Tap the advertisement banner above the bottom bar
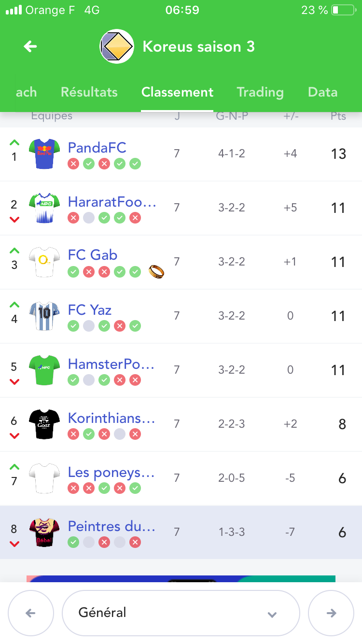Image resolution: width=362 pixels, height=644 pixels. point(181,578)
